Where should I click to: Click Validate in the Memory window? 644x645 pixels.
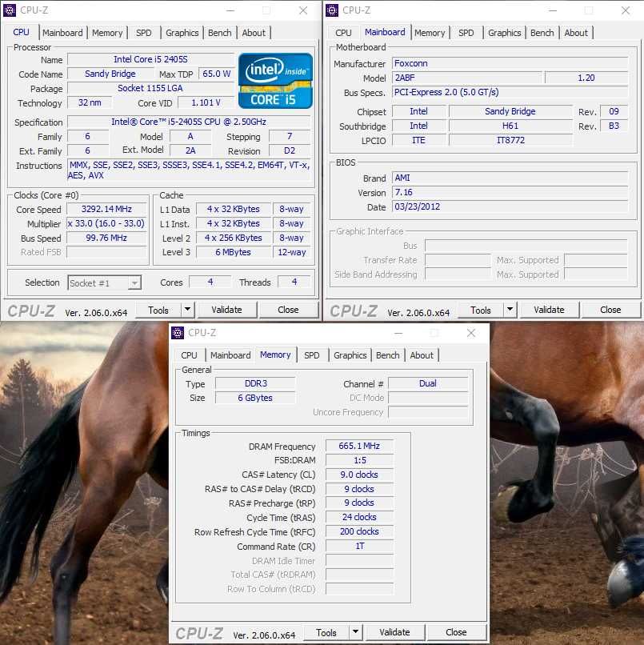[394, 632]
